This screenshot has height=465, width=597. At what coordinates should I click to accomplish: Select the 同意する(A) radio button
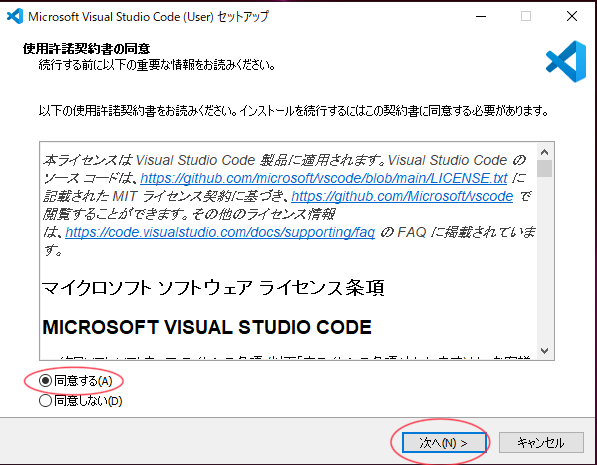[x=45, y=380]
